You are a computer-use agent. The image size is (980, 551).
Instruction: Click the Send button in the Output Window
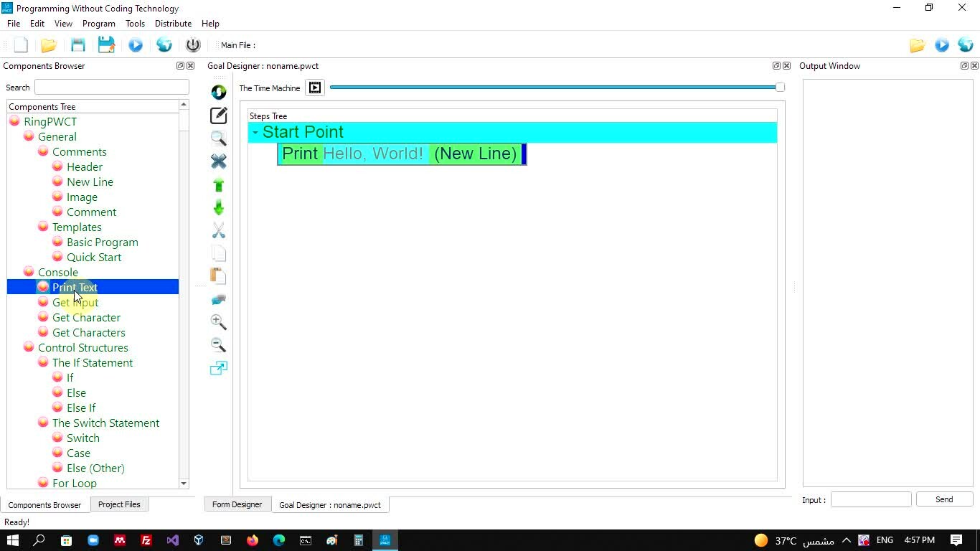944,499
